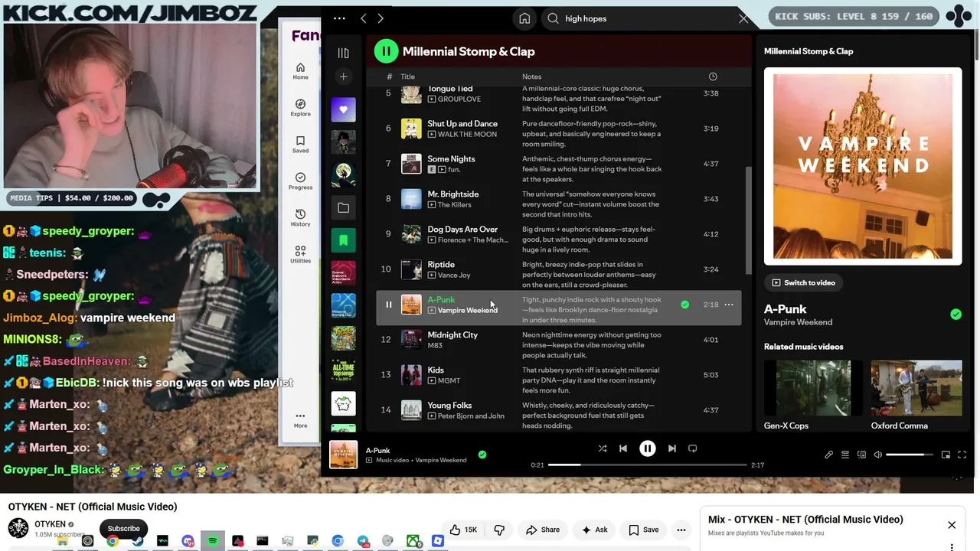The image size is (980, 551).
Task: Mute the Spotify volume speaker icon
Action: [878, 455]
